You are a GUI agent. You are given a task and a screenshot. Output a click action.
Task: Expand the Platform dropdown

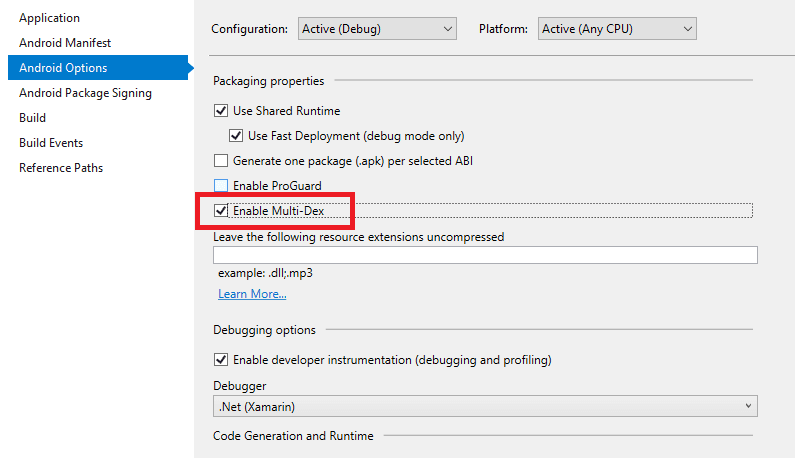click(616, 29)
